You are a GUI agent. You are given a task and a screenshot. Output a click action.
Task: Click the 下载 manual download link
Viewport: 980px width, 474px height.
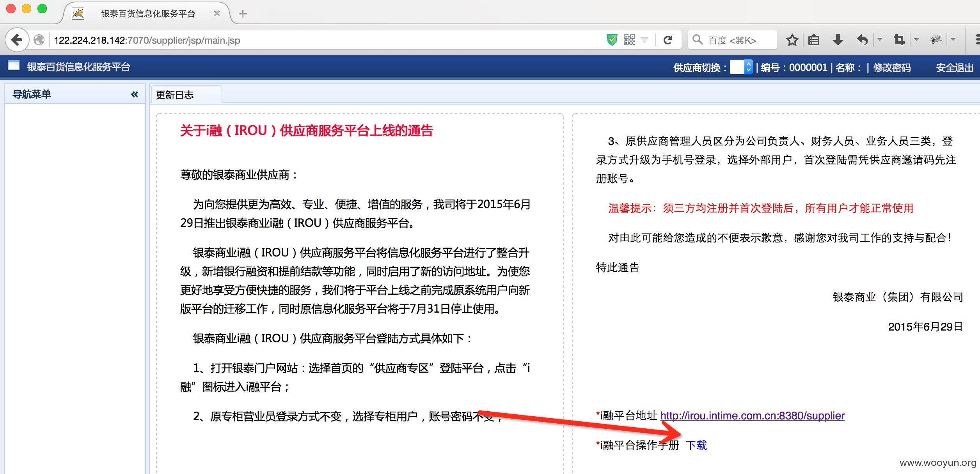pyautogui.click(x=696, y=445)
